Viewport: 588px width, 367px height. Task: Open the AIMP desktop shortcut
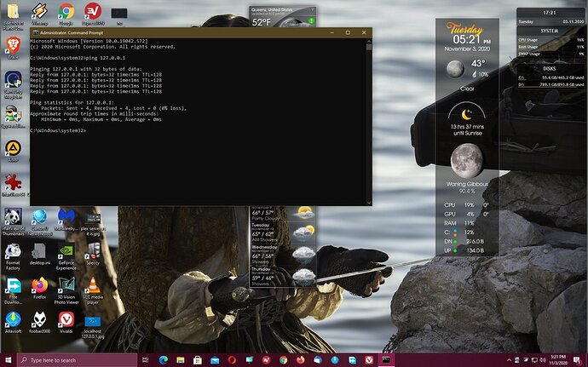tap(13, 151)
